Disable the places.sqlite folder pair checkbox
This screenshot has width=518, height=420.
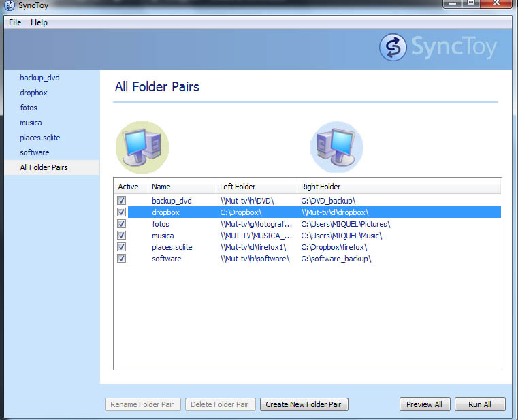point(122,247)
